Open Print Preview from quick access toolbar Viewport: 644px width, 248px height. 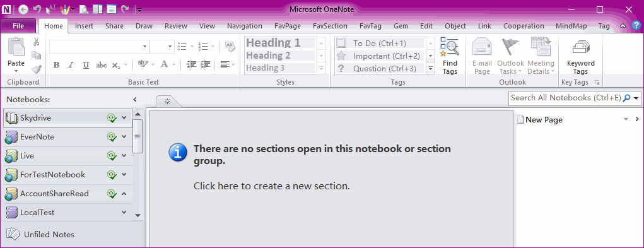(84, 9)
